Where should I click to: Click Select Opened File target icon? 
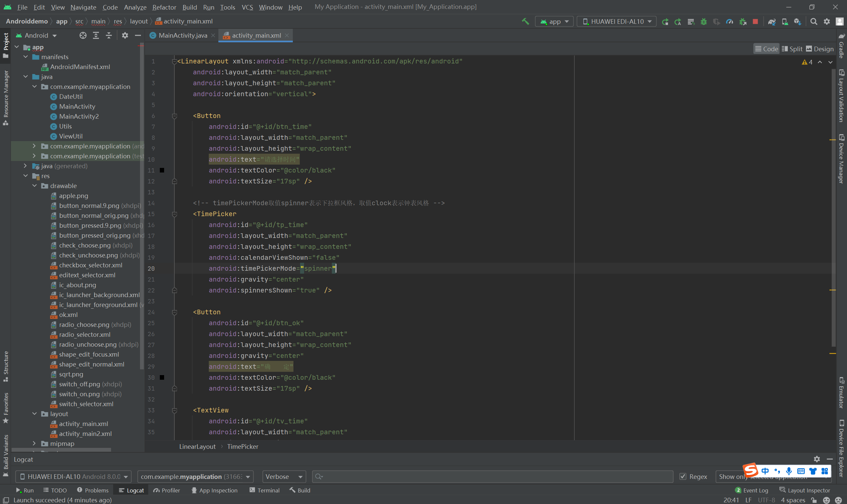coord(83,35)
